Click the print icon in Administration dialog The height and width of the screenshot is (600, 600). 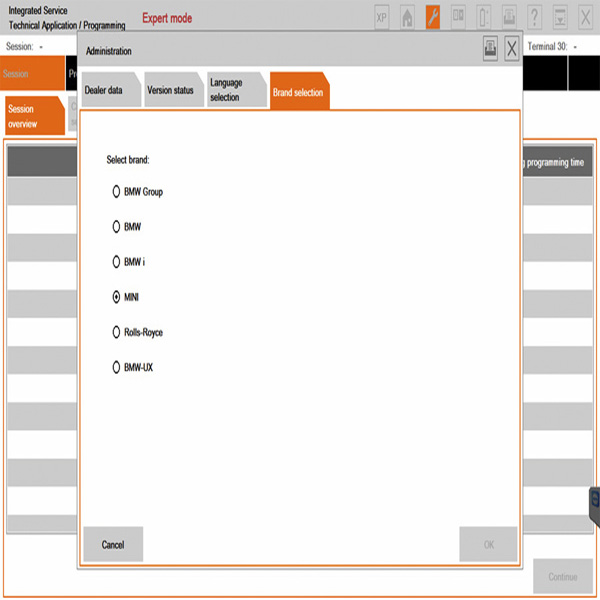tap(490, 49)
